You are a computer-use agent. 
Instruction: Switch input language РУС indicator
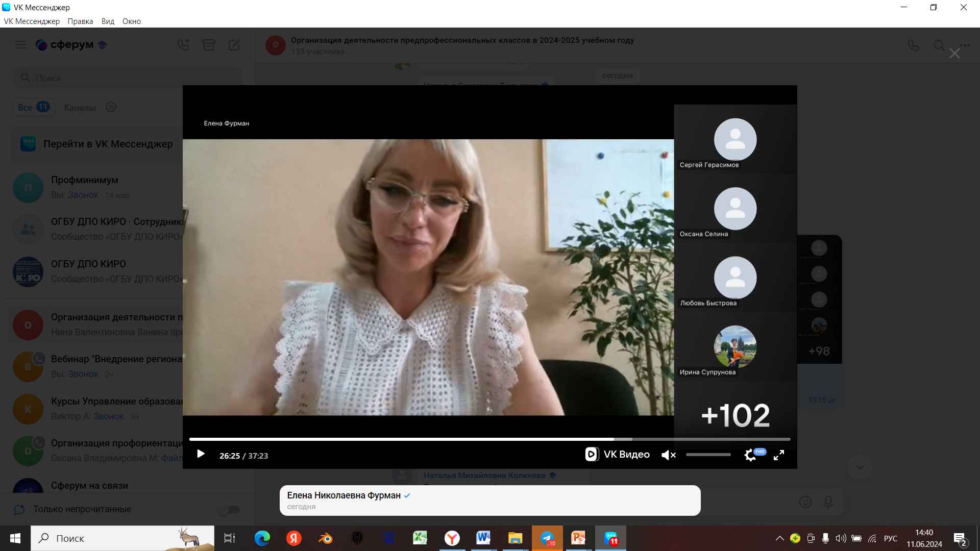(891, 538)
